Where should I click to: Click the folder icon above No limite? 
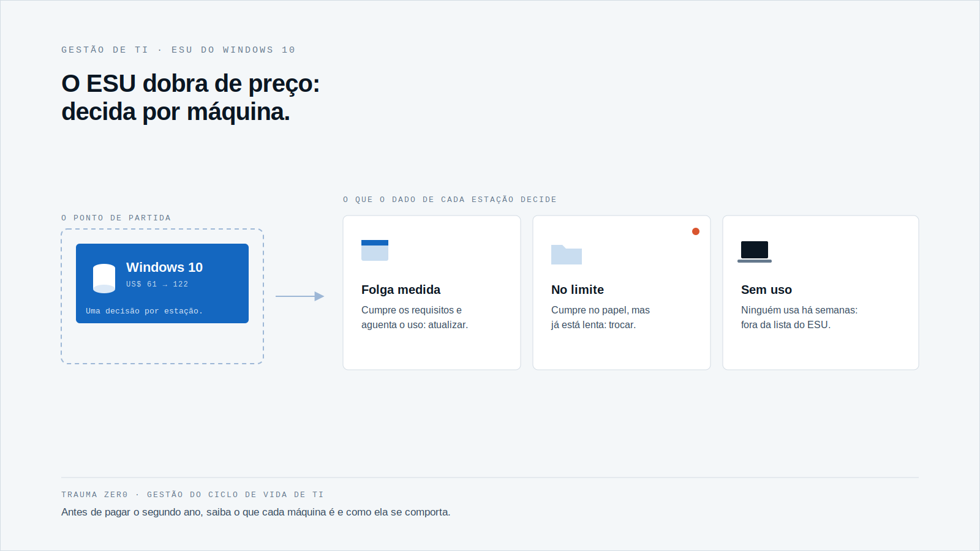click(x=567, y=254)
